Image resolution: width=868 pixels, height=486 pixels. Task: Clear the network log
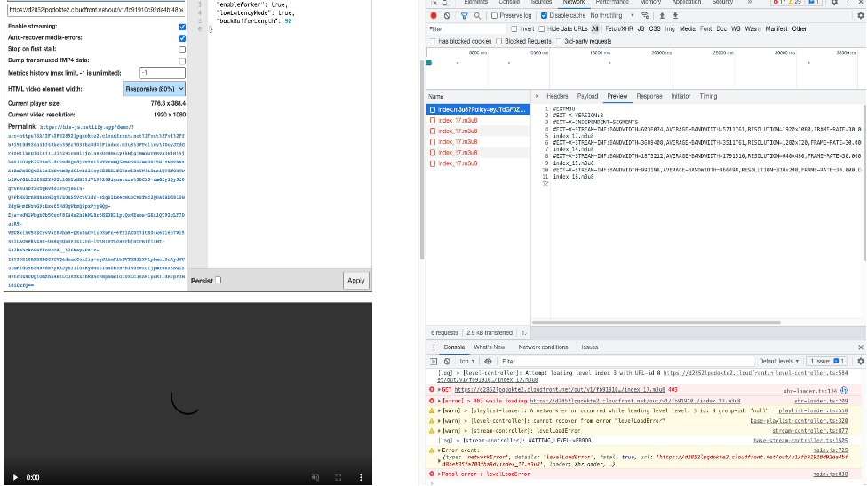click(447, 16)
